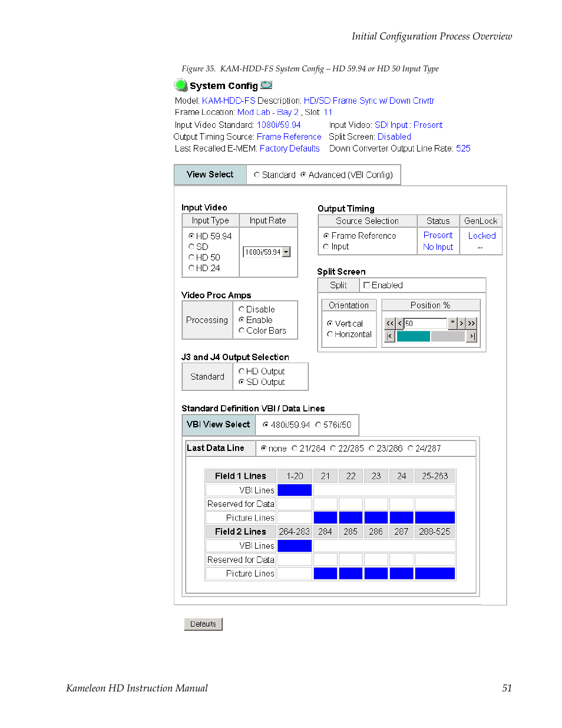
Task: Select HD Output for J3 and J4
Action: click(x=242, y=371)
